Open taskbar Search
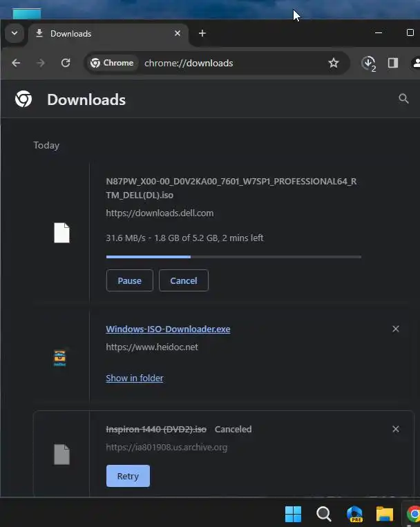420x527 pixels. point(323,514)
